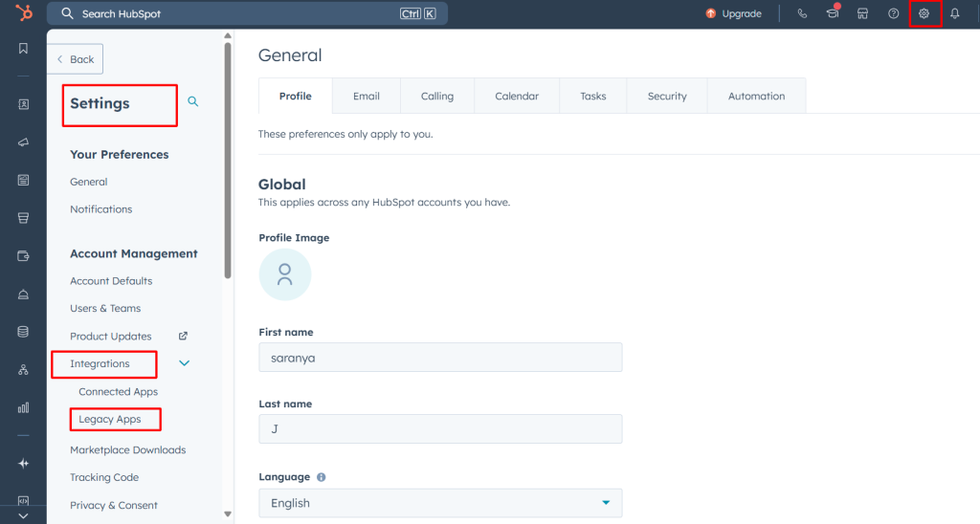Open Content icon in the left rail
980x524 pixels.
pos(23,181)
